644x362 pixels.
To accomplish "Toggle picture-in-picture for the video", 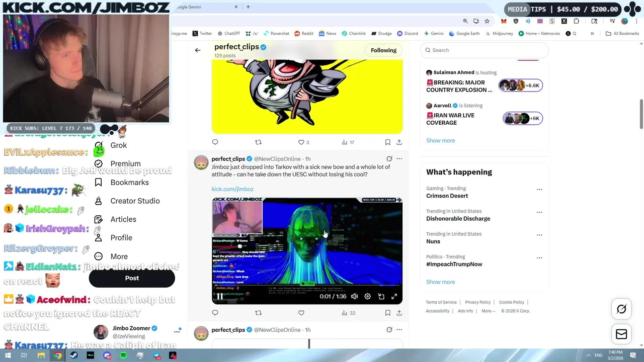I will click(x=381, y=297).
